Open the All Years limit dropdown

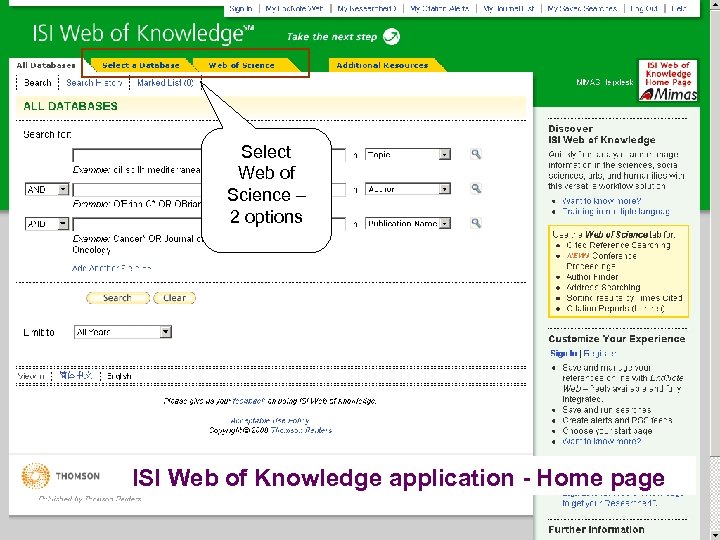(123, 332)
